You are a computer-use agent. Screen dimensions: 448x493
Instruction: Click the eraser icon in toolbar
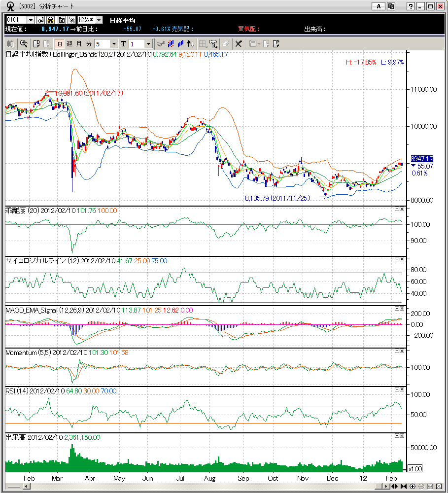click(226, 43)
